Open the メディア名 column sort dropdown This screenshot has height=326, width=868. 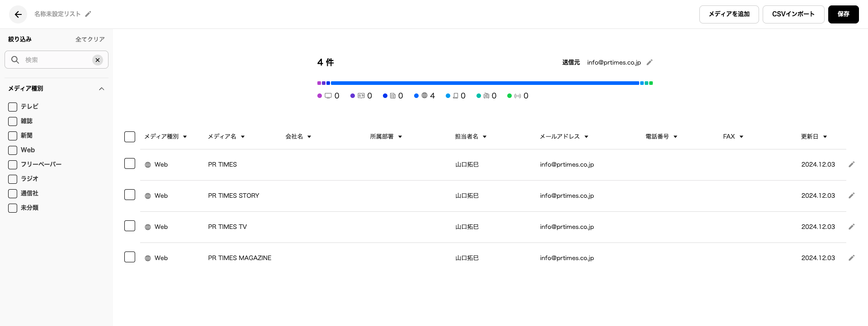click(x=243, y=137)
